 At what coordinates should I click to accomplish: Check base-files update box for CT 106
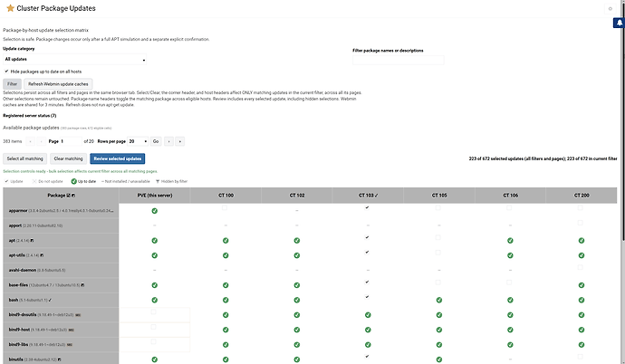pos(509,283)
